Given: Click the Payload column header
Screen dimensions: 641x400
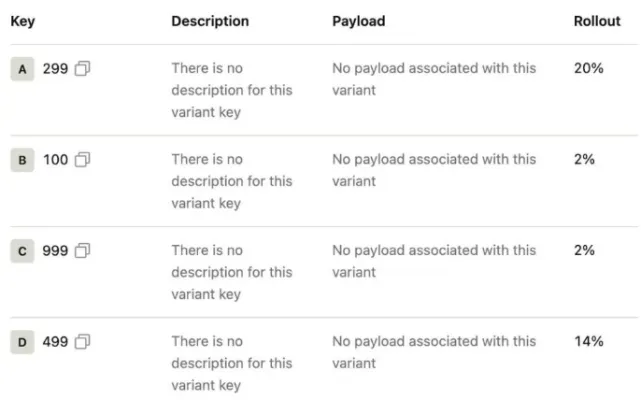Looking at the screenshot, I should coord(358,21).
